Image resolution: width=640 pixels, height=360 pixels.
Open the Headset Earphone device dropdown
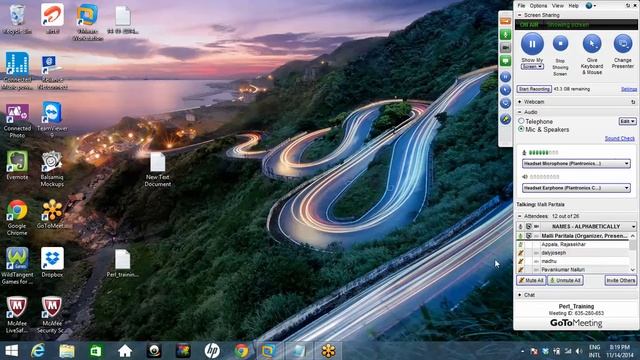(x=576, y=188)
